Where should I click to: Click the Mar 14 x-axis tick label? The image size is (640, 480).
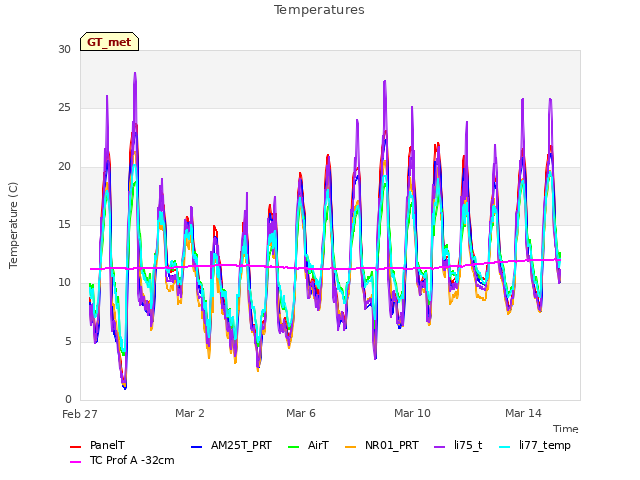click(523, 413)
